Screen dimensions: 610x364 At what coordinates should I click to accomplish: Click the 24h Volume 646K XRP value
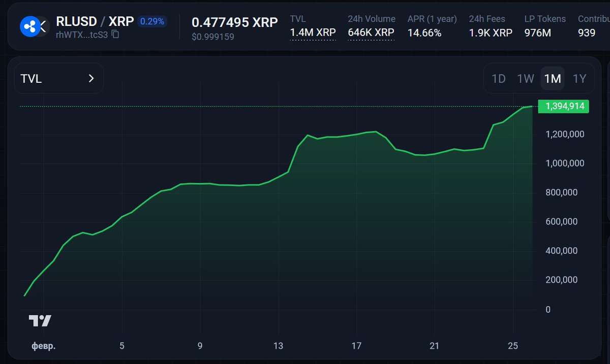pyautogui.click(x=371, y=33)
